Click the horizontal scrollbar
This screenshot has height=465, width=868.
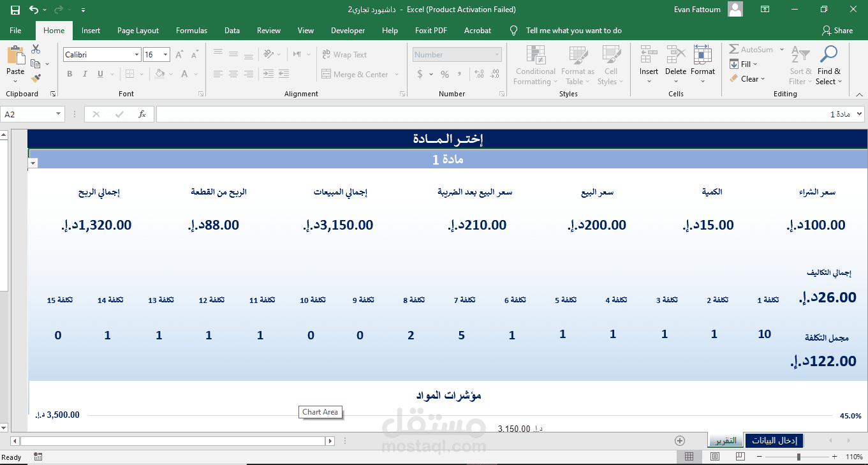point(172,441)
